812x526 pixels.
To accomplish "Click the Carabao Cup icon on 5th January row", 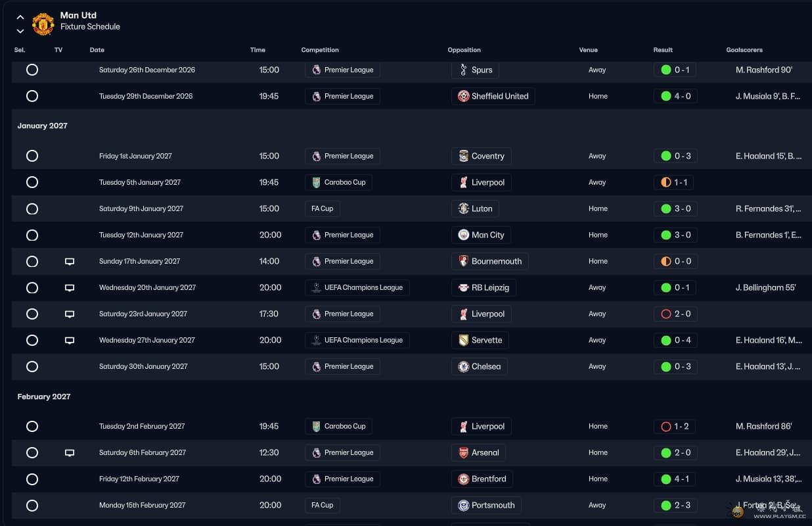I will pyautogui.click(x=317, y=183).
